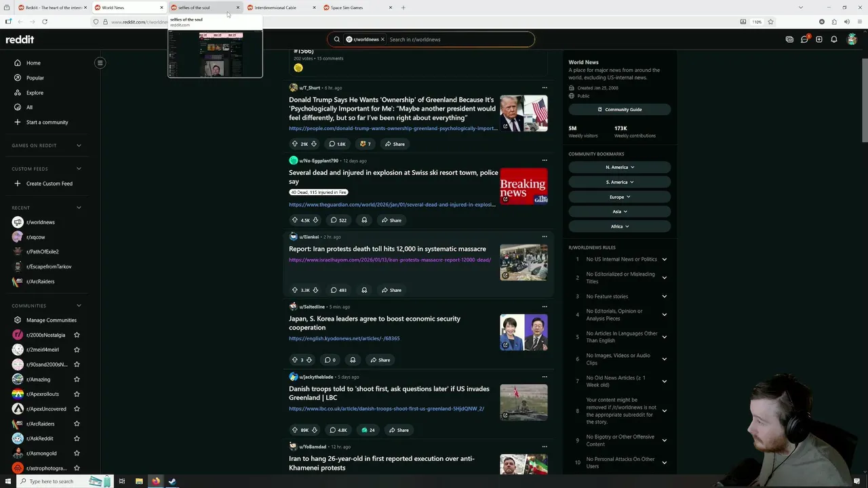This screenshot has height=488, width=868.
Task: Favorite r/2000sNostalgia with its star
Action: point(77,335)
